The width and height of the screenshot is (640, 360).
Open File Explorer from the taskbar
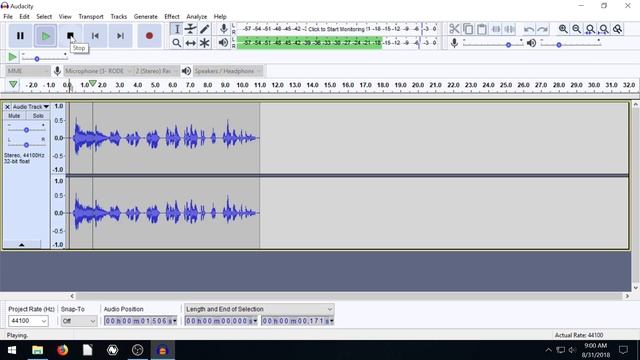click(38, 350)
